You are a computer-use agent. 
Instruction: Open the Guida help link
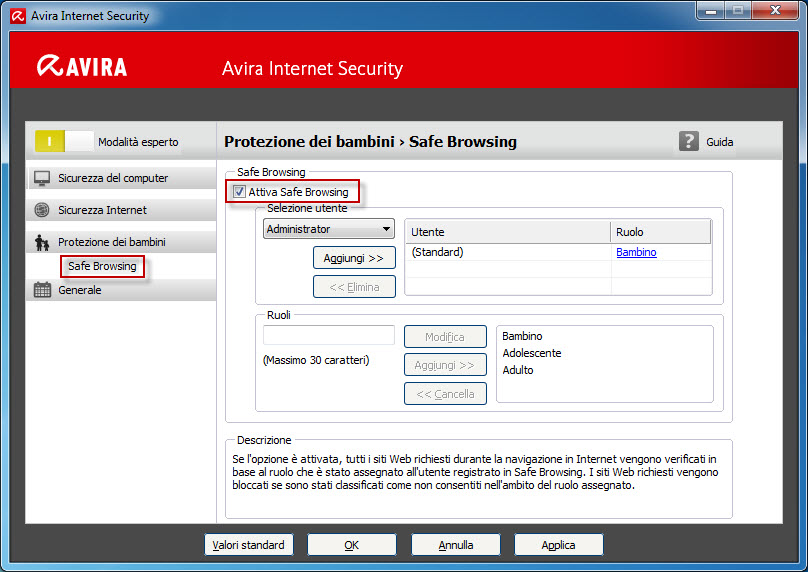[719, 142]
